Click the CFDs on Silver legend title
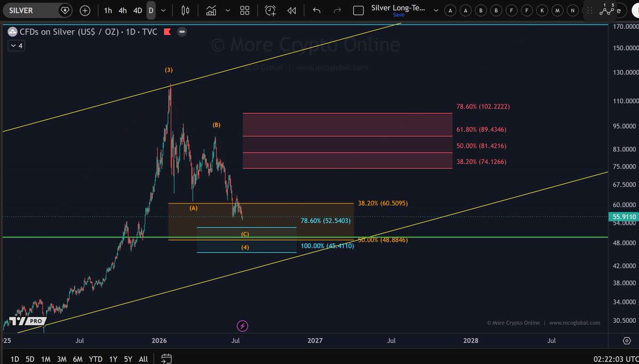The width and height of the screenshot is (639, 364). tap(88, 32)
